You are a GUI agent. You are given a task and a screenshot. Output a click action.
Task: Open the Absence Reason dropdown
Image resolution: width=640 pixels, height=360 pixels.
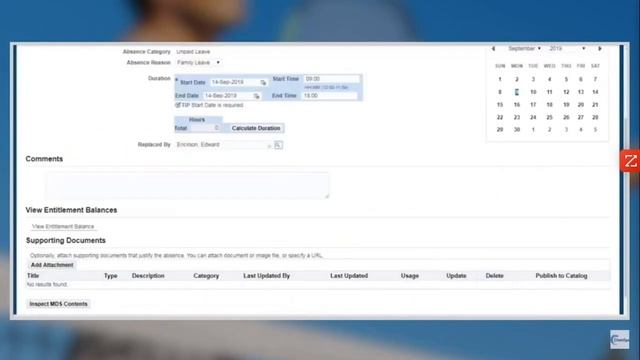pos(199,62)
